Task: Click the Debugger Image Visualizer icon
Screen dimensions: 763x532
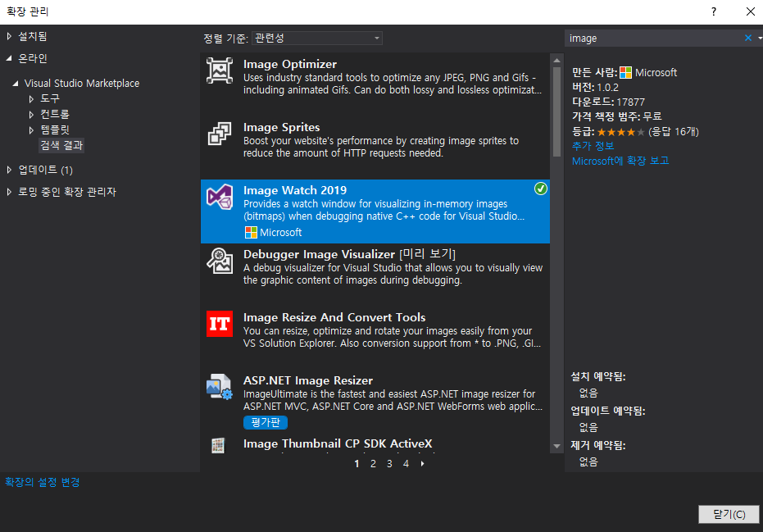Action: coord(220,261)
